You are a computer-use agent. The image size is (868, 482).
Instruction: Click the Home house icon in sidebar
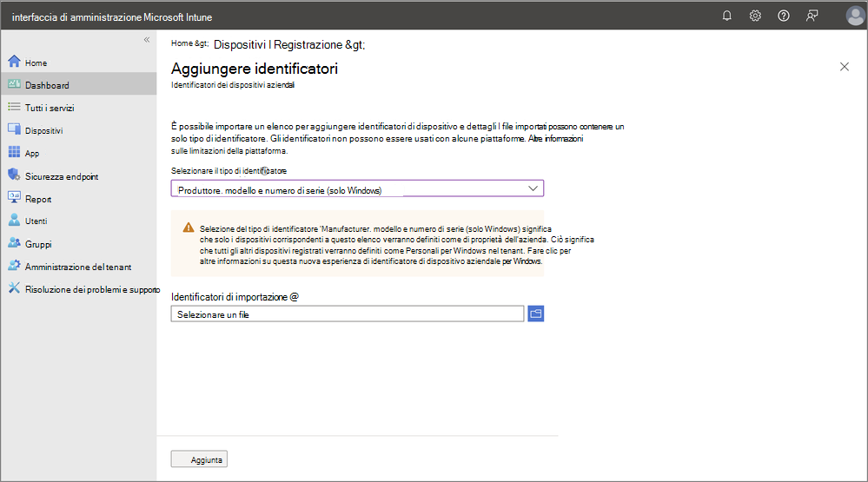(x=15, y=62)
